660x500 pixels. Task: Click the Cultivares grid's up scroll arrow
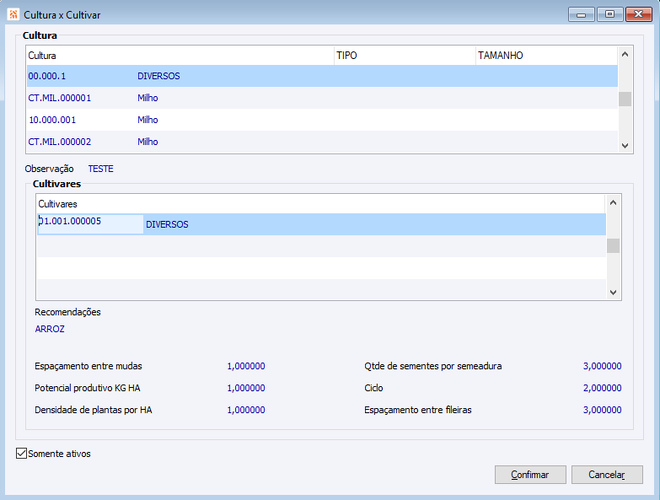click(613, 203)
